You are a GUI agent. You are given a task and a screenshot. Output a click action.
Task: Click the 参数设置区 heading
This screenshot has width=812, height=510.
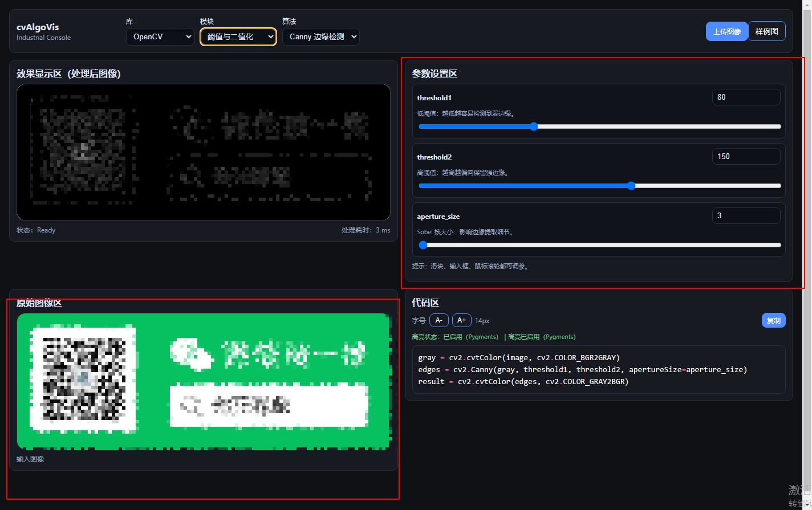click(435, 74)
